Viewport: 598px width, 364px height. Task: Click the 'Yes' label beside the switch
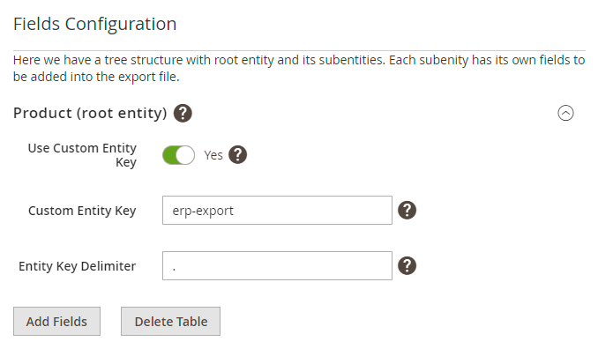[213, 155]
